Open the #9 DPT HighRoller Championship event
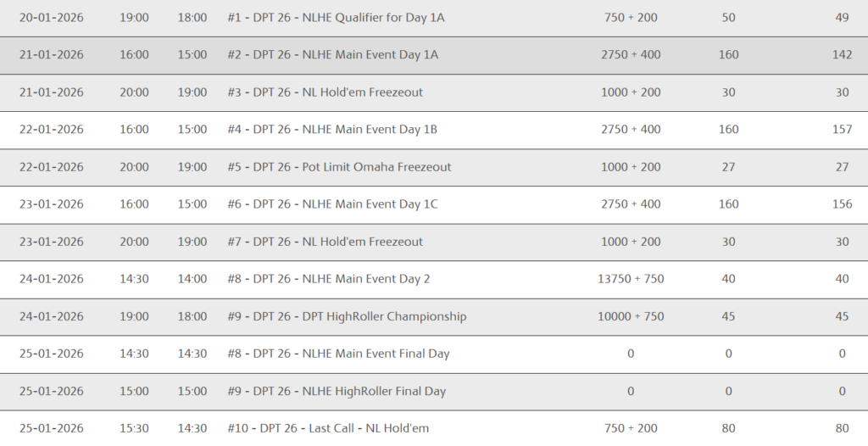The image size is (868, 446). tap(347, 316)
